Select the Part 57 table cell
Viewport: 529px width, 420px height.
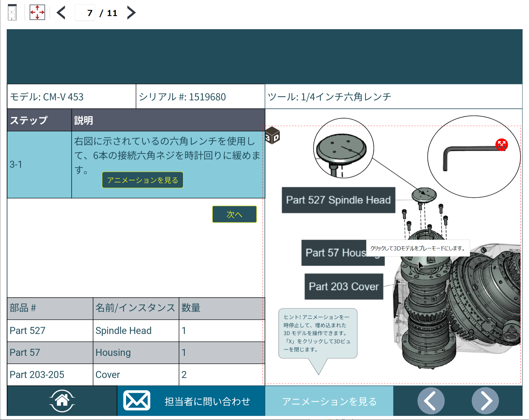50,353
